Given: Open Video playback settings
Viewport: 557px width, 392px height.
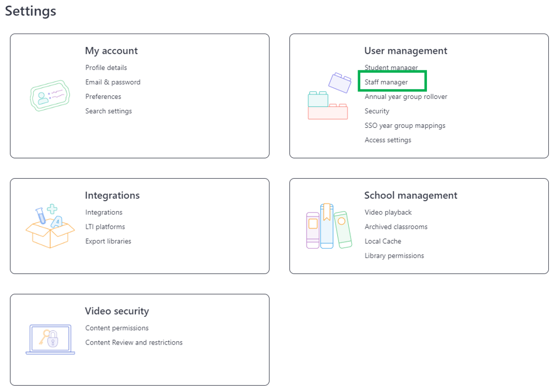Looking at the screenshot, I should point(388,212).
